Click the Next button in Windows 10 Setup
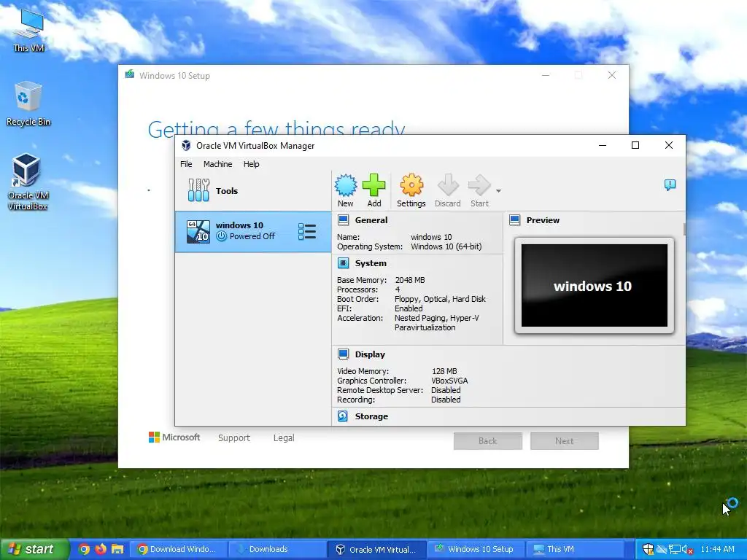The image size is (747, 560). (x=565, y=441)
